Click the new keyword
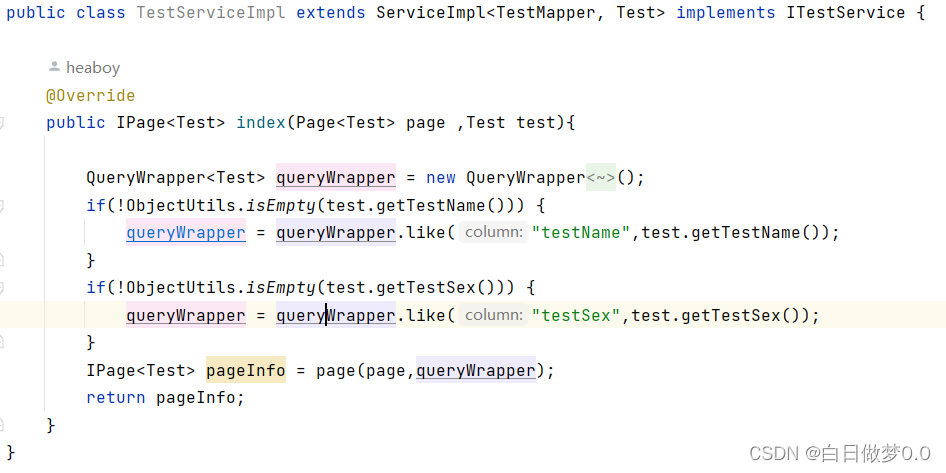This screenshot has height=473, width=946. [x=441, y=177]
